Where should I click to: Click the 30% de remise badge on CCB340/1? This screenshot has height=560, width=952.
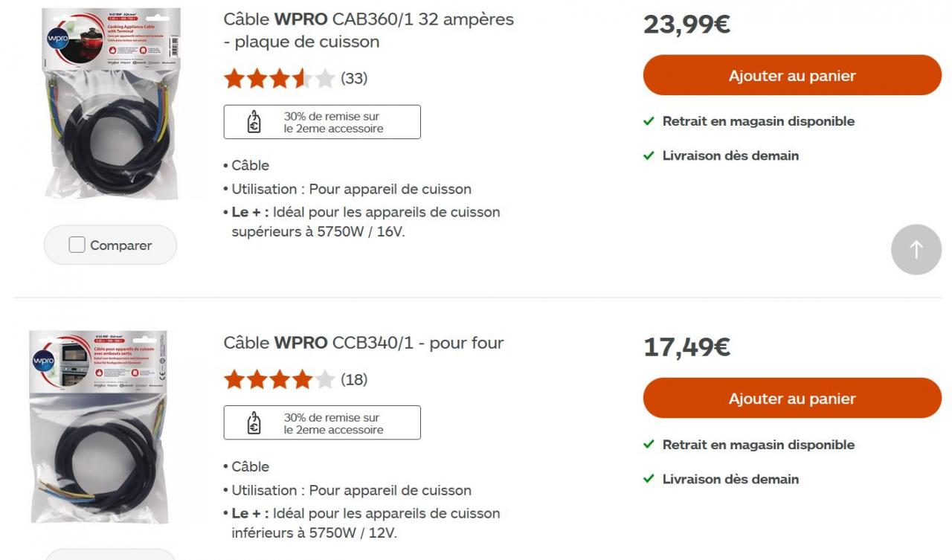pos(333,423)
